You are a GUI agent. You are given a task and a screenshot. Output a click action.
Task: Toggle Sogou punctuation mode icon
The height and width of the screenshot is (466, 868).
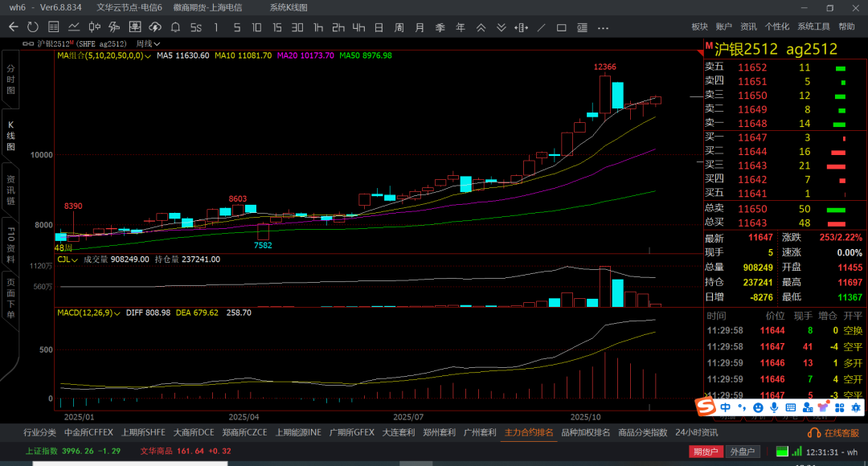742,407
